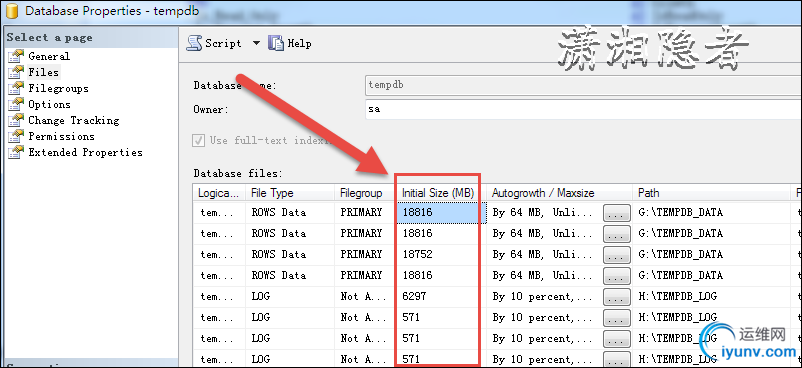Open autogrowth button for second 571 LOG row
Screen dimensions: 802x368
click(x=617, y=339)
